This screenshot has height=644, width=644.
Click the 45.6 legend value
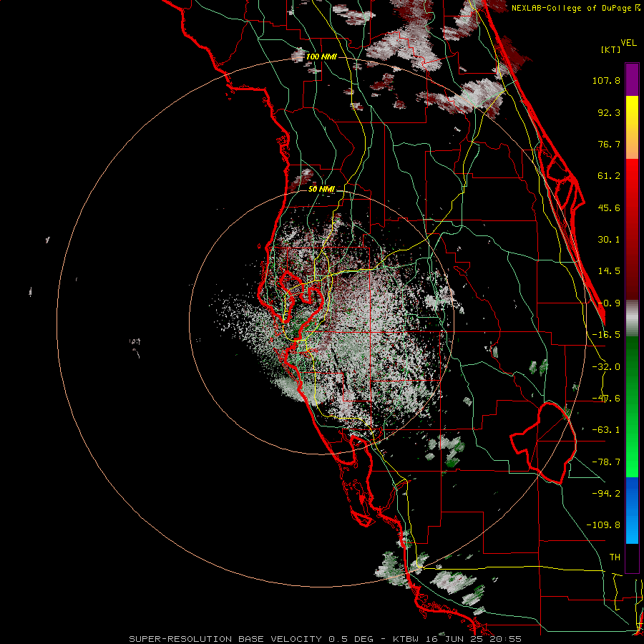tap(609, 208)
